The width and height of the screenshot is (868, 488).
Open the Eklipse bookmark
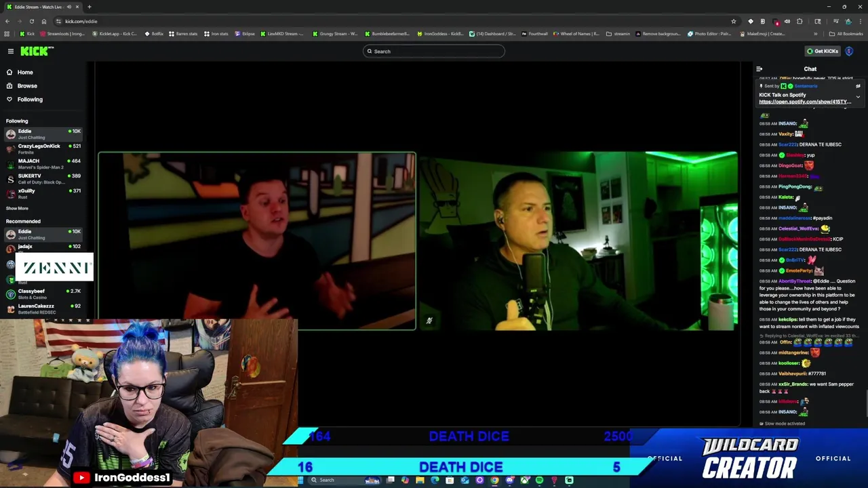245,34
